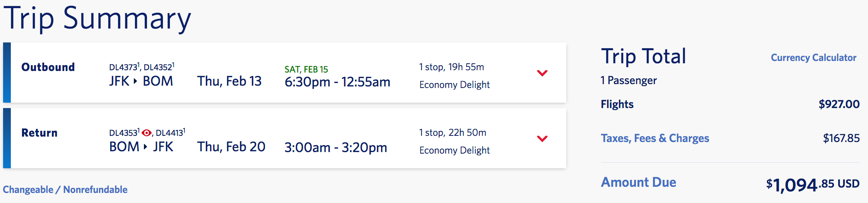Click the Return Economy Delight fare class
The image size is (868, 203).
click(x=454, y=151)
